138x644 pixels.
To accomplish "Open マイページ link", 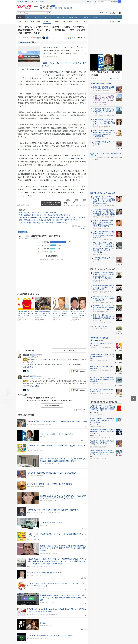I will (103, 13).
